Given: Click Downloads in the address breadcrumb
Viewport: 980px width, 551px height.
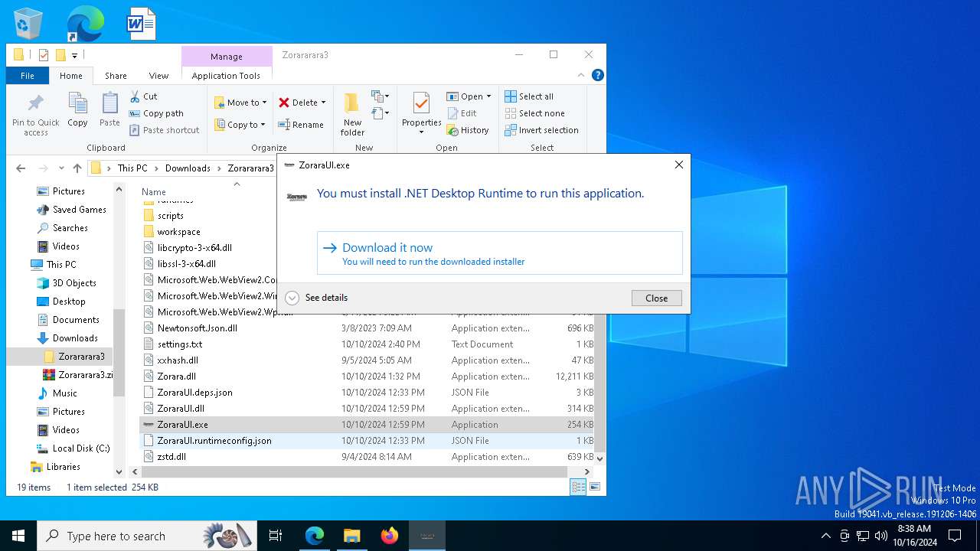Looking at the screenshot, I should [188, 168].
